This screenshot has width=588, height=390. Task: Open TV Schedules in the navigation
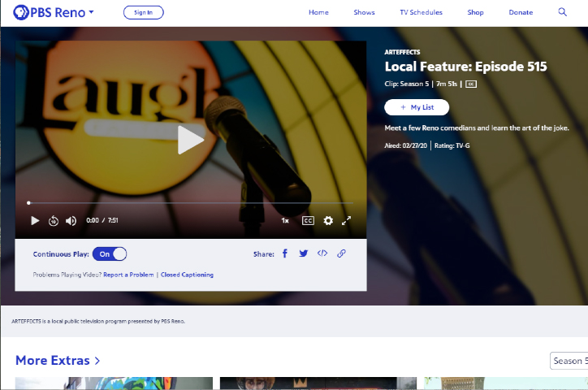(x=422, y=12)
